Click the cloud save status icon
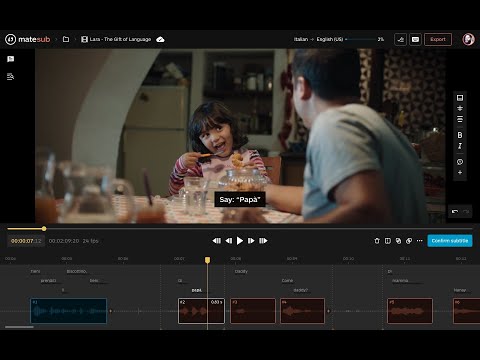The image size is (480, 360). (x=160, y=39)
